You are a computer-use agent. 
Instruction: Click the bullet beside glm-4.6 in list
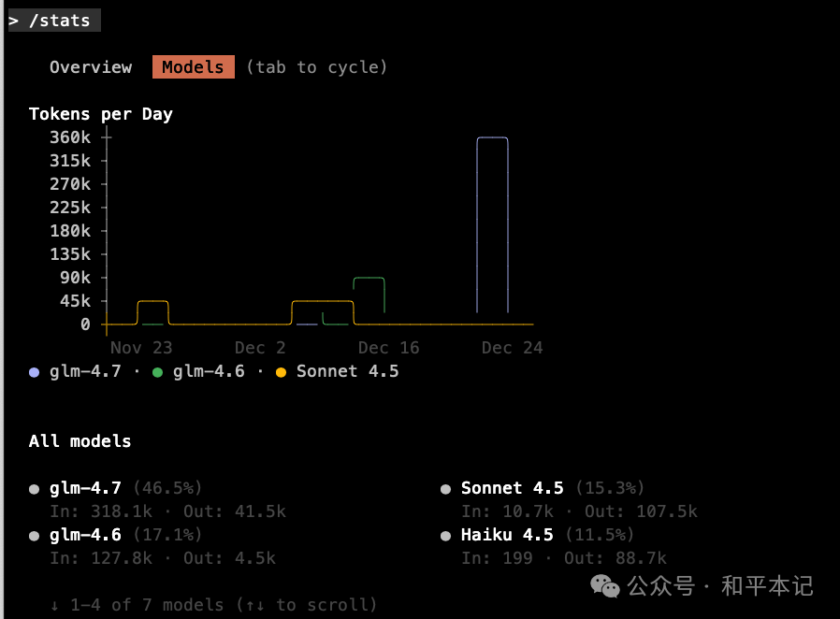pos(35,536)
